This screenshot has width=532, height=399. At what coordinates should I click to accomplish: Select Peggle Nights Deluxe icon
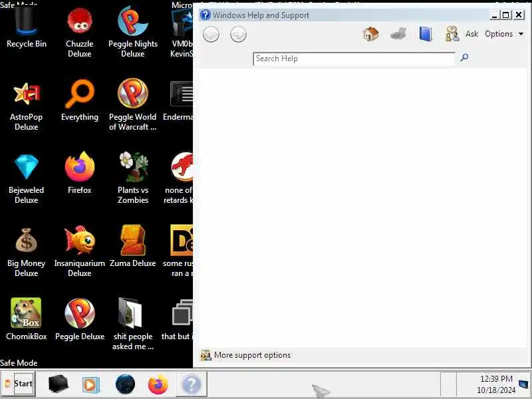[x=132, y=32]
